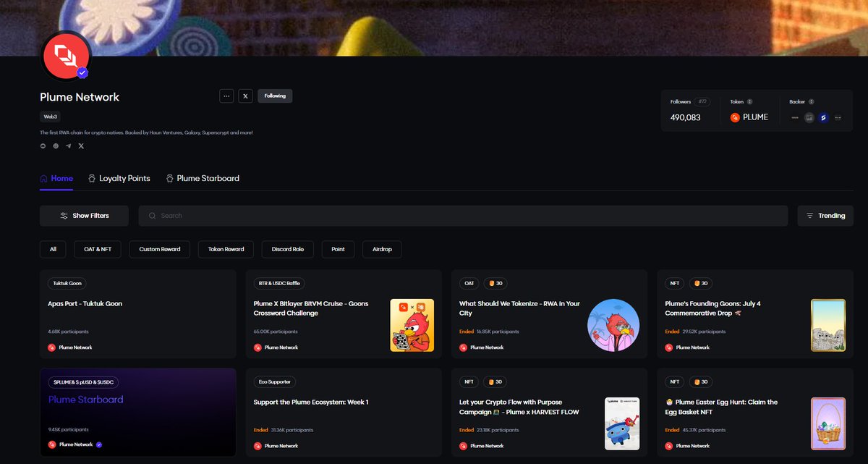
Task: Click the 30 points badge on HARVEST FLOW card
Action: coord(495,381)
